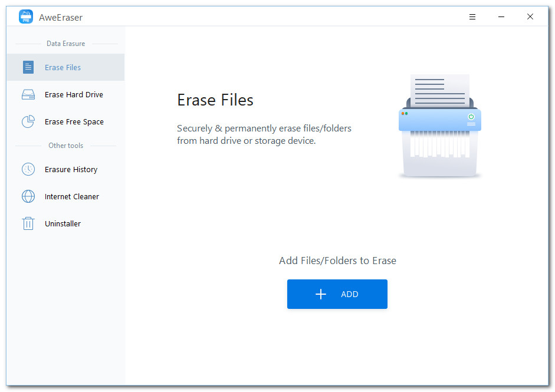Screen dimensions: 555x392
Task: Click the 'Erase Files' heading text
Action: click(215, 100)
